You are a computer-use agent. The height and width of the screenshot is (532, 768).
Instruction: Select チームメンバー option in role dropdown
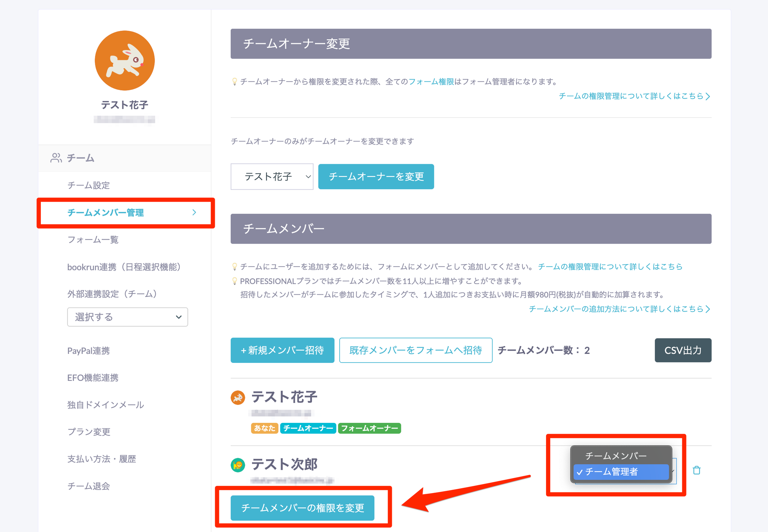pyautogui.click(x=616, y=456)
